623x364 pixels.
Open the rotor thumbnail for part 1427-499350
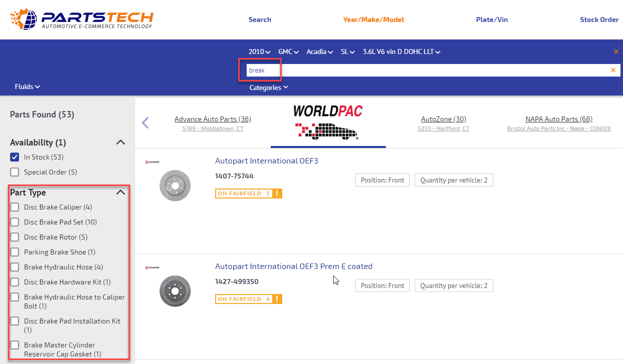click(175, 291)
